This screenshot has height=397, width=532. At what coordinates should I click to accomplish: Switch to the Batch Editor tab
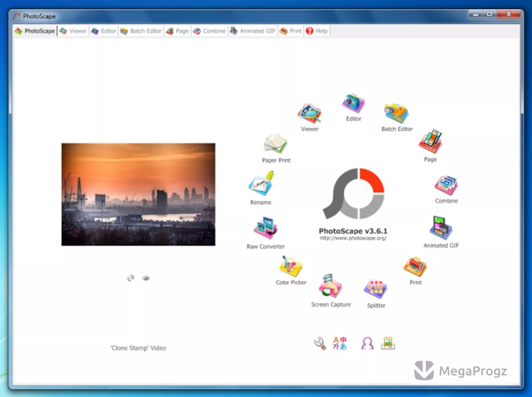[141, 31]
